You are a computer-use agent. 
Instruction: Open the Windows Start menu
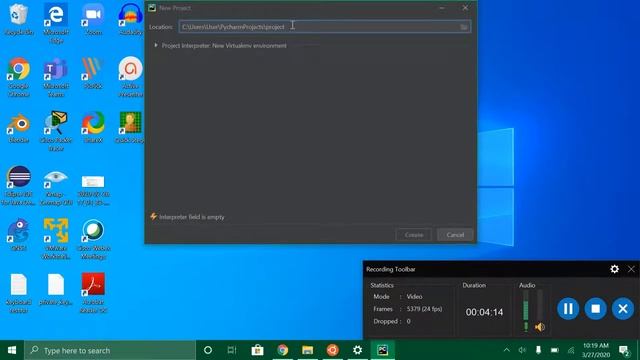[12, 350]
